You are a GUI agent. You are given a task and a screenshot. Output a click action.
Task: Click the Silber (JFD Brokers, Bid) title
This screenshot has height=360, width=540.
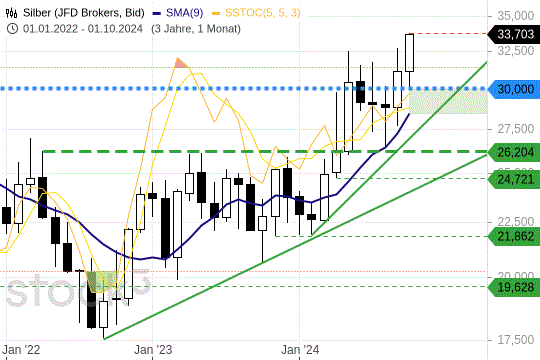point(84,13)
